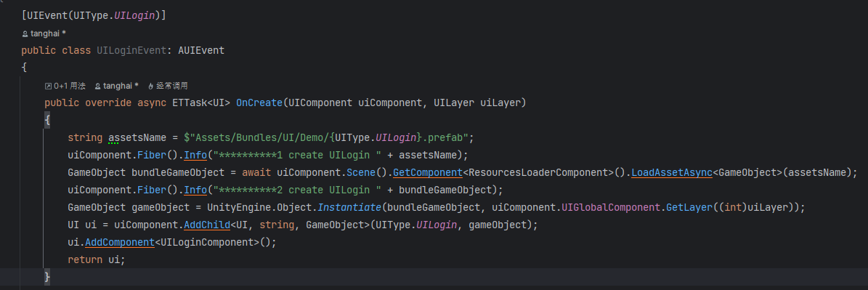Click the GetLayer method call
Viewport: 868px width, 290px height.
pos(689,208)
